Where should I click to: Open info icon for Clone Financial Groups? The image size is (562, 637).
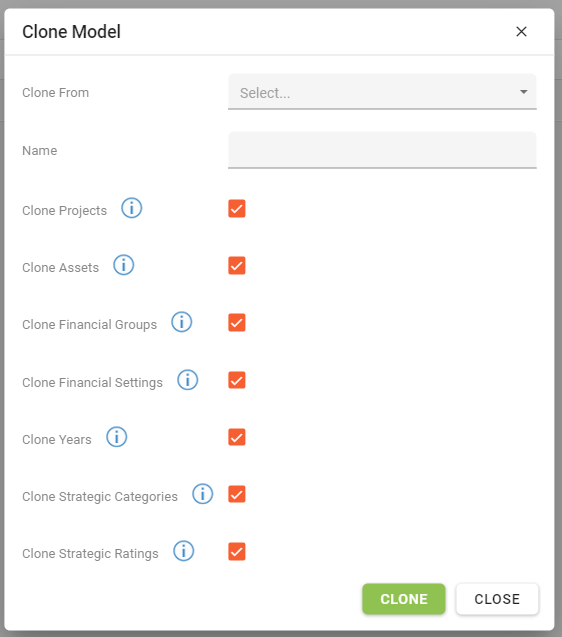(x=181, y=322)
